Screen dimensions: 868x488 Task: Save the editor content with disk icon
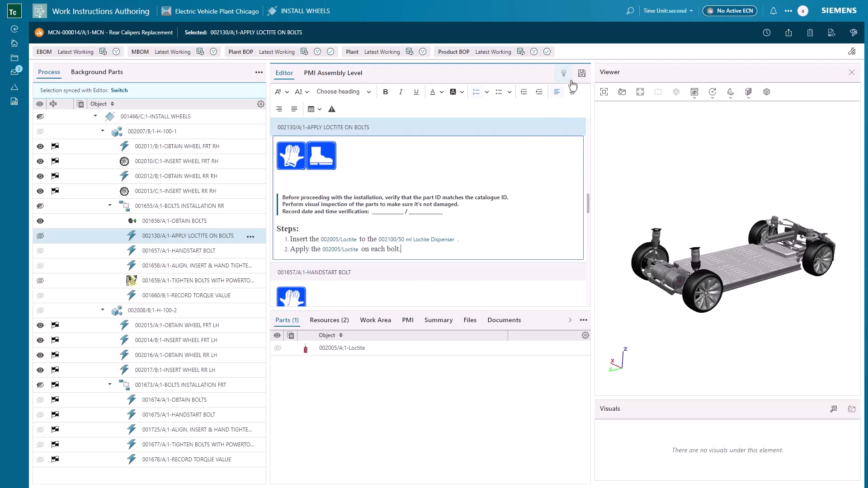click(582, 73)
